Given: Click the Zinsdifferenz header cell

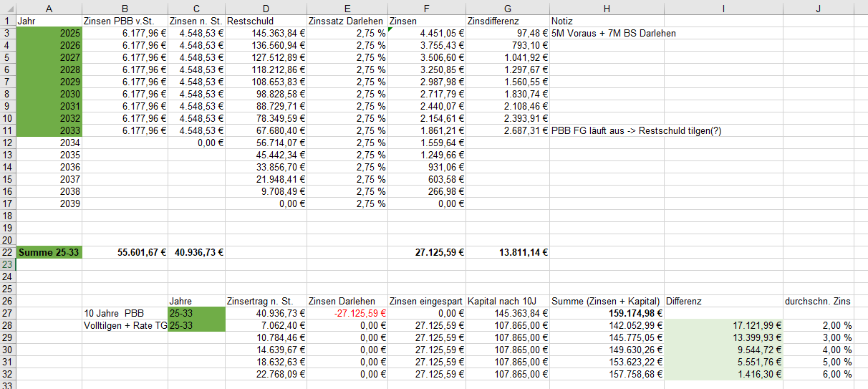Looking at the screenshot, I should (507, 21).
